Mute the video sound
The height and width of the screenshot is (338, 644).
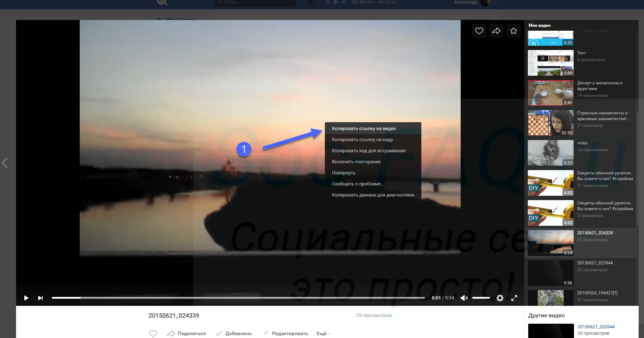pos(464,298)
